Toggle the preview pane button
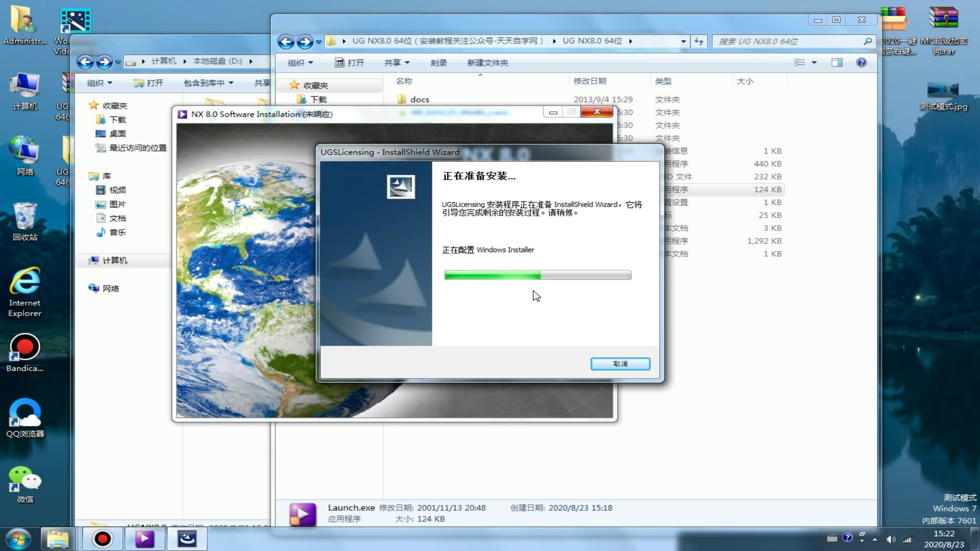Viewport: 980px width, 551px height. (837, 62)
